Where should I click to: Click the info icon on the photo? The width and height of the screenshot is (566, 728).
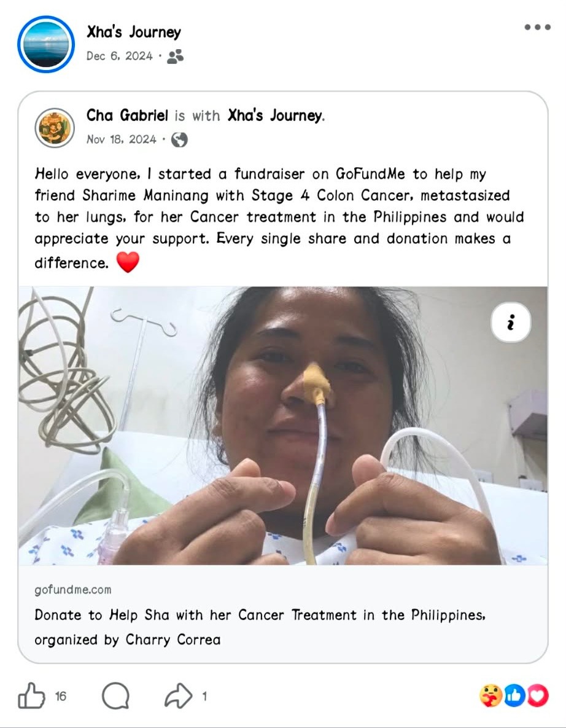coord(511,323)
